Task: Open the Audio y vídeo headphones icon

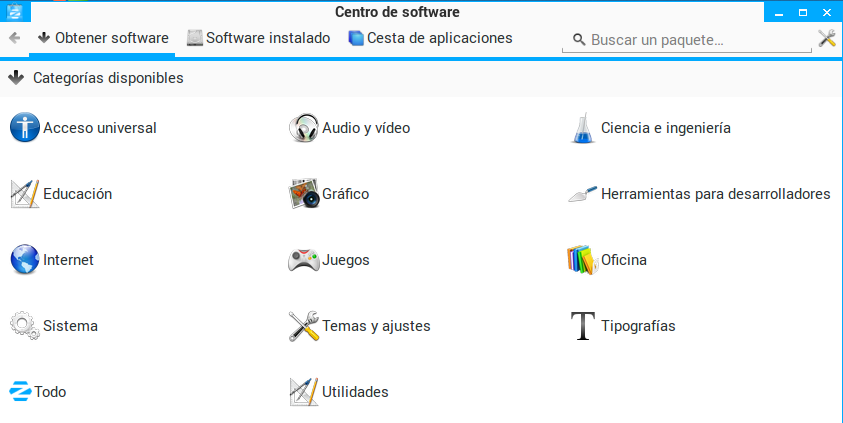Action: pyautogui.click(x=303, y=128)
